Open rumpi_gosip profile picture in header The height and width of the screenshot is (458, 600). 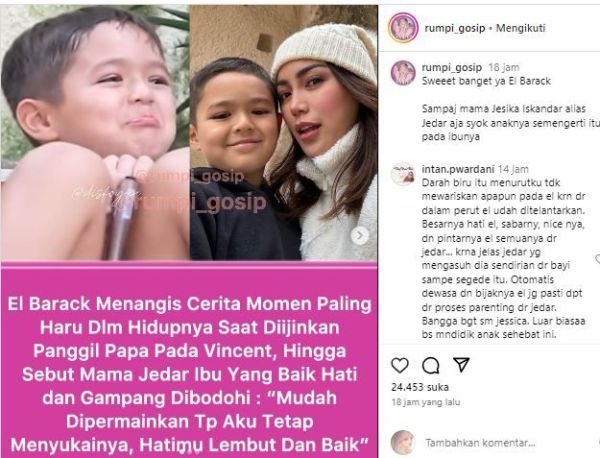(x=403, y=28)
